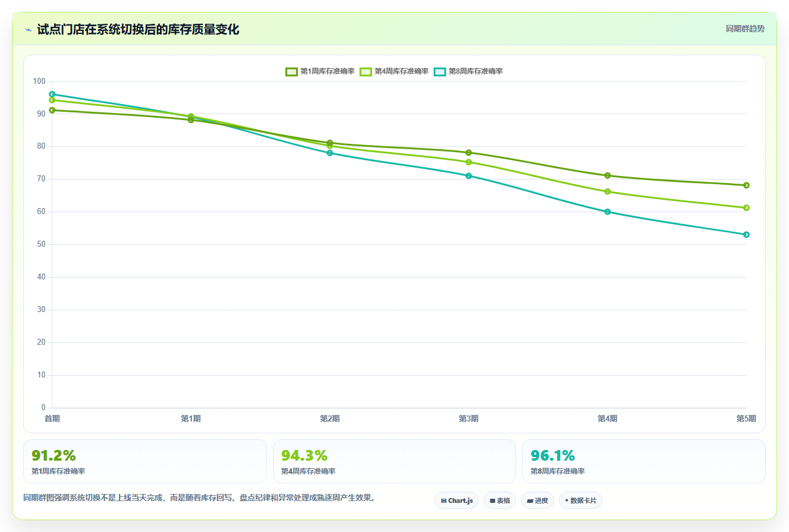Viewport: 789px width, 532px height.
Task: Click the x-axis label 第4期
Action: coord(608,418)
